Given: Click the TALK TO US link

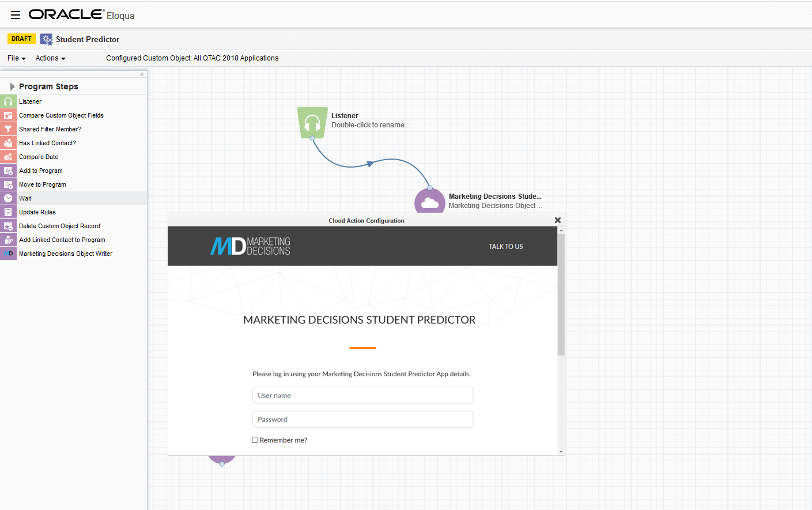Looking at the screenshot, I should pyautogui.click(x=506, y=247).
